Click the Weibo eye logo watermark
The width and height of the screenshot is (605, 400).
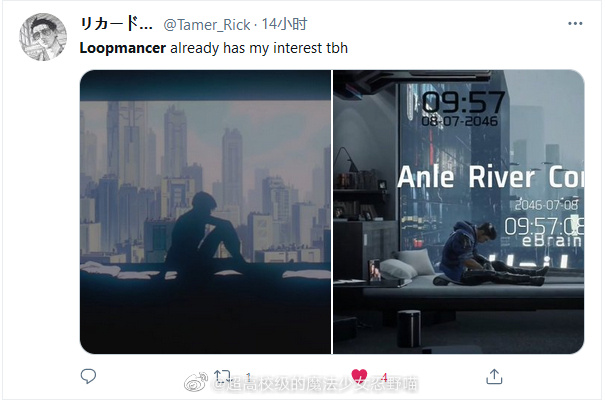[x=196, y=382]
